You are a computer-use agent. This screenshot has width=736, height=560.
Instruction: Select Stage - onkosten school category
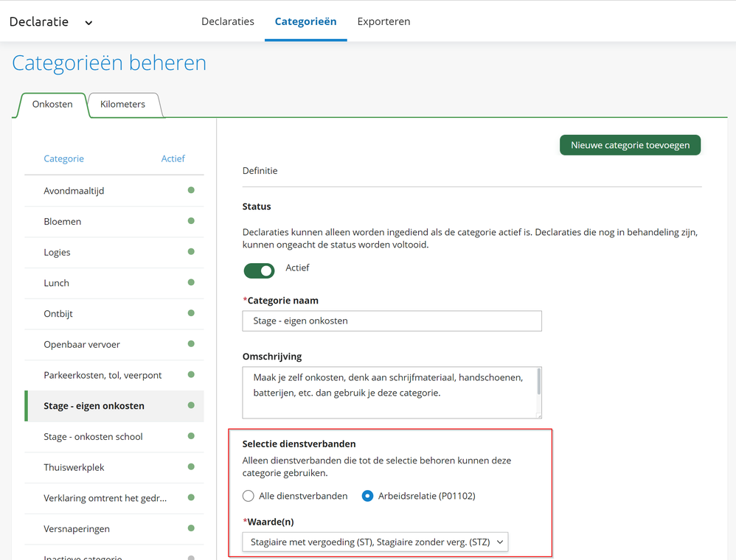click(93, 436)
